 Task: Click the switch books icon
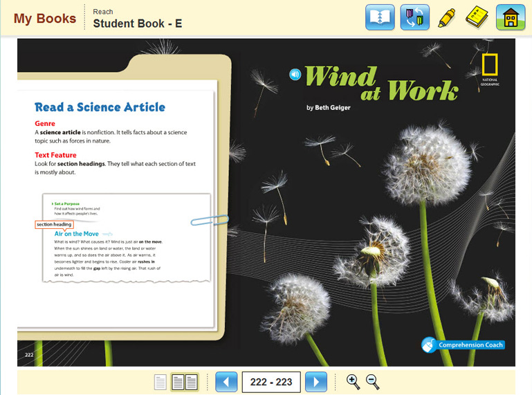[414, 17]
